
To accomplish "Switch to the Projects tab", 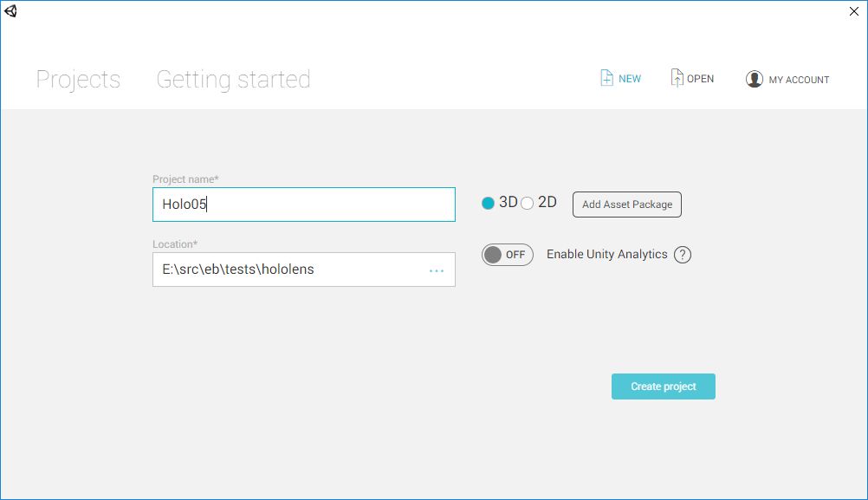I will click(x=78, y=80).
